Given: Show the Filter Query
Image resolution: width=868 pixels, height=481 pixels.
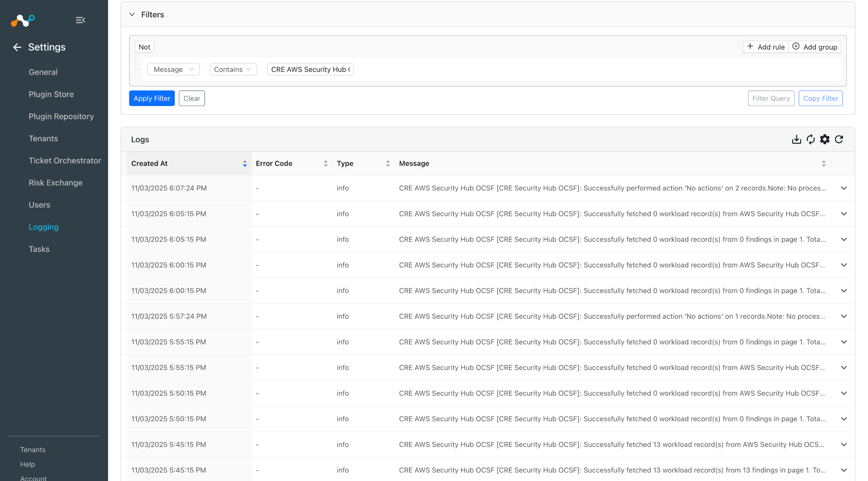Looking at the screenshot, I should point(771,98).
